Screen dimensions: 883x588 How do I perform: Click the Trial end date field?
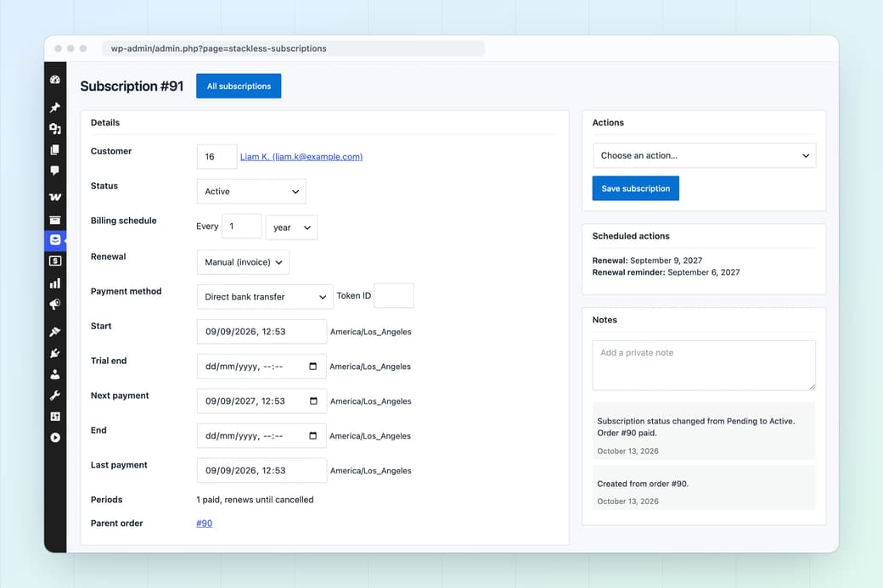[262, 367]
